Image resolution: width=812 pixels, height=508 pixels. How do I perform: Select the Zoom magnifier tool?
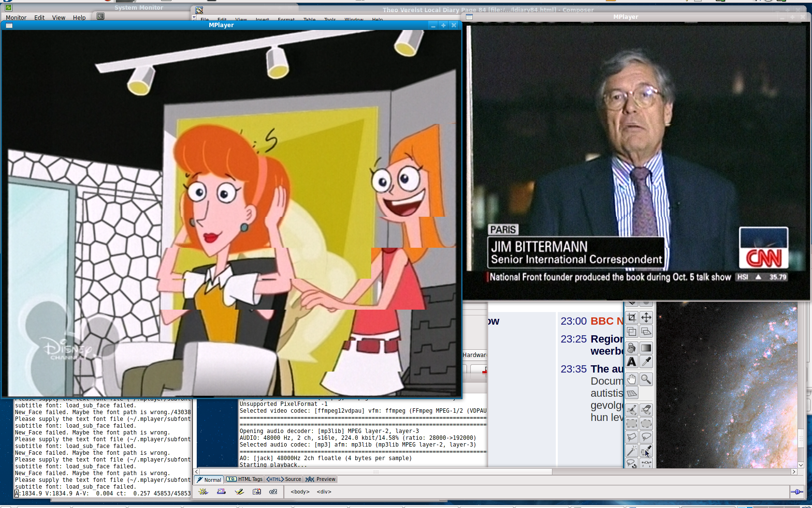[646, 379]
